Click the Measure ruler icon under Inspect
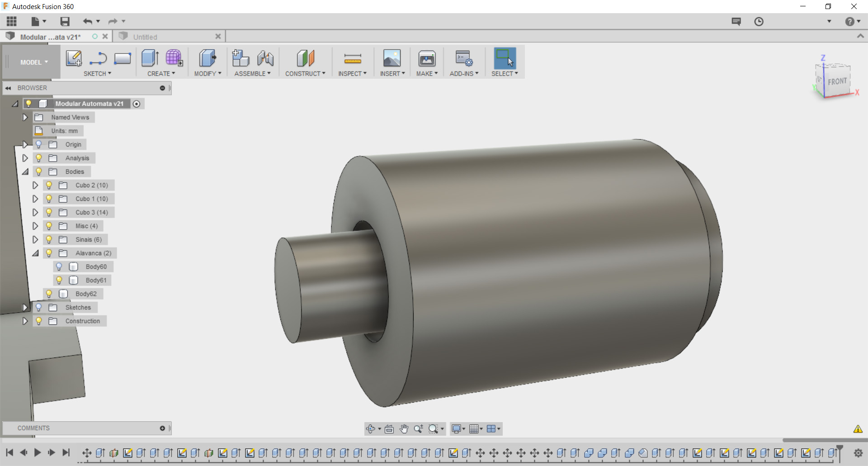Image resolution: width=868 pixels, height=466 pixels. 353,58
